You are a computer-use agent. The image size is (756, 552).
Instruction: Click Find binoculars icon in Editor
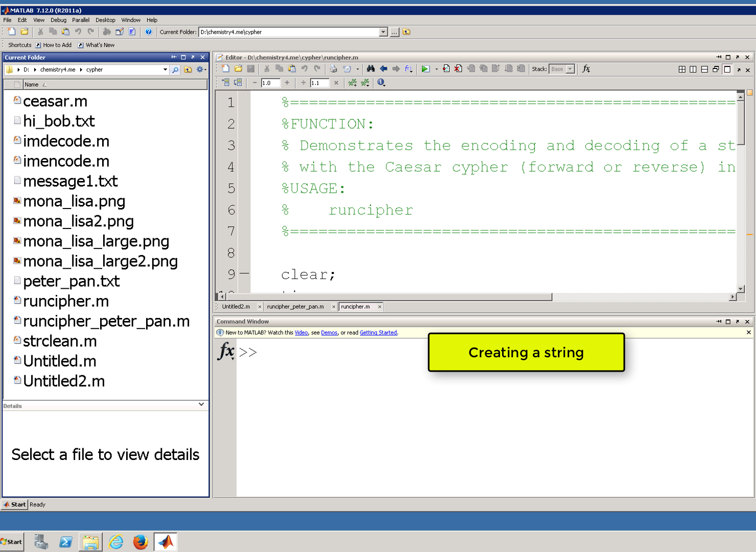click(x=371, y=69)
